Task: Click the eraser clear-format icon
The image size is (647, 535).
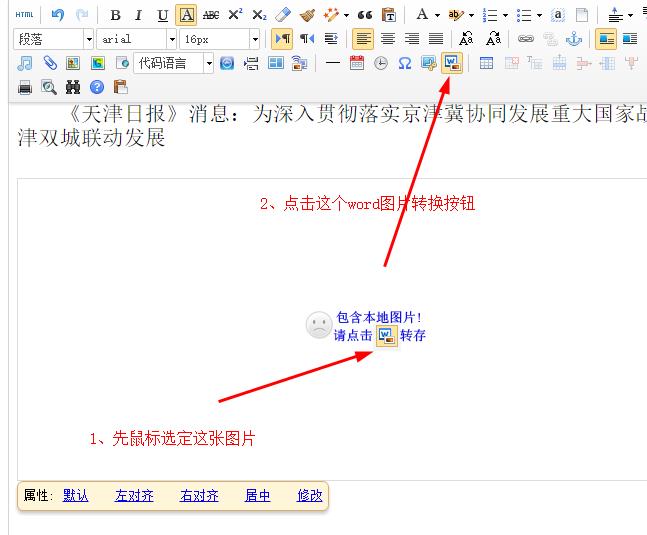Action: click(283, 15)
